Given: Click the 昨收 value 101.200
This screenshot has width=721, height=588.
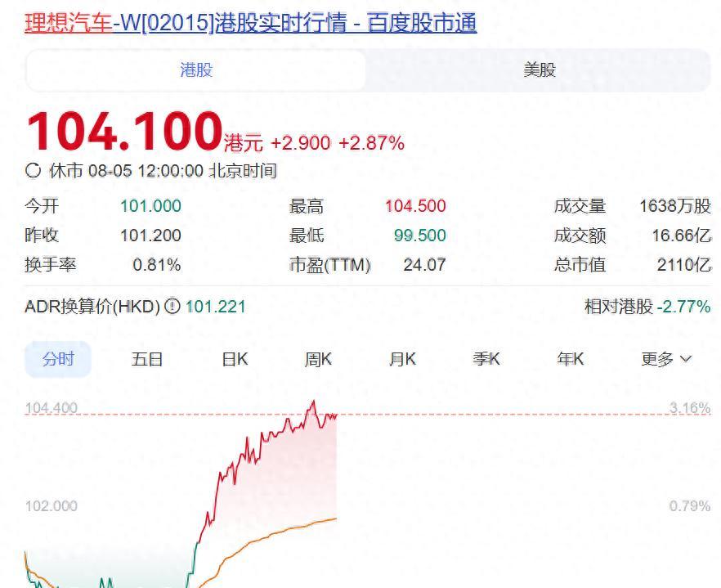Looking at the screenshot, I should pyautogui.click(x=150, y=235).
